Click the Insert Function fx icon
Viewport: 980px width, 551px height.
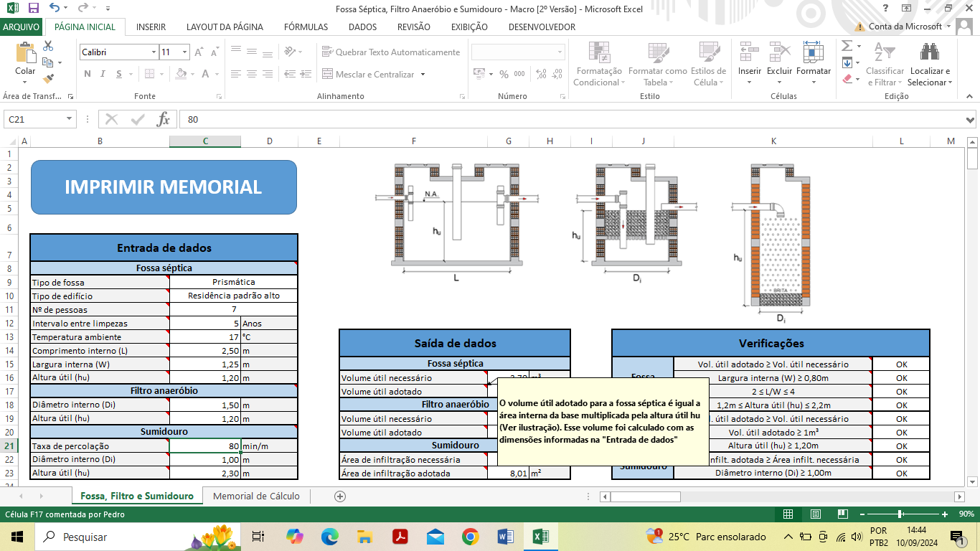[x=164, y=120]
